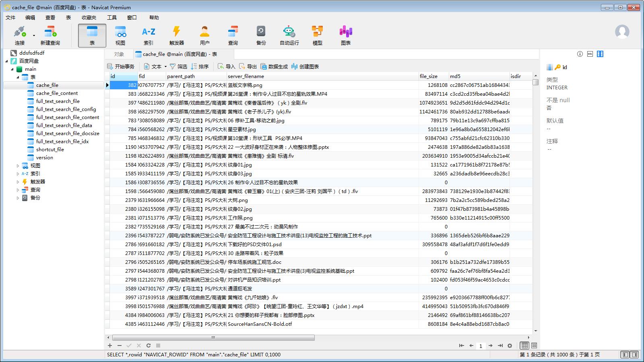Click the horizontal scrollbar of the data grid

click(x=213, y=338)
